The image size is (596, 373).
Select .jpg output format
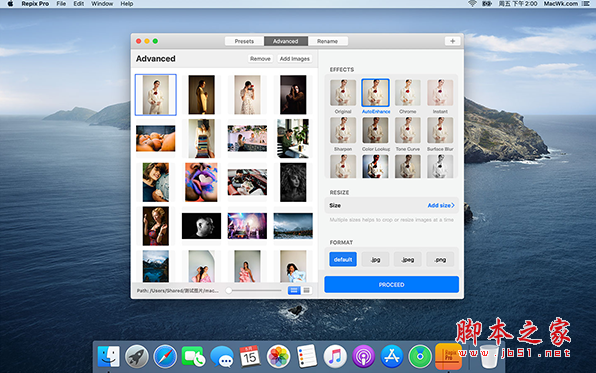click(x=375, y=259)
